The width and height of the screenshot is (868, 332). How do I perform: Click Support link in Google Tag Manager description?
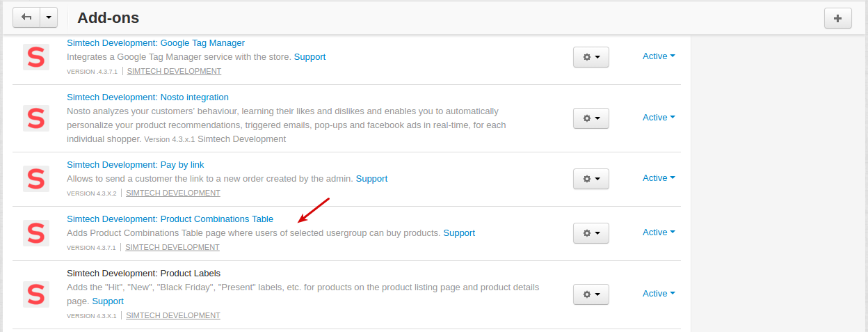pos(310,57)
